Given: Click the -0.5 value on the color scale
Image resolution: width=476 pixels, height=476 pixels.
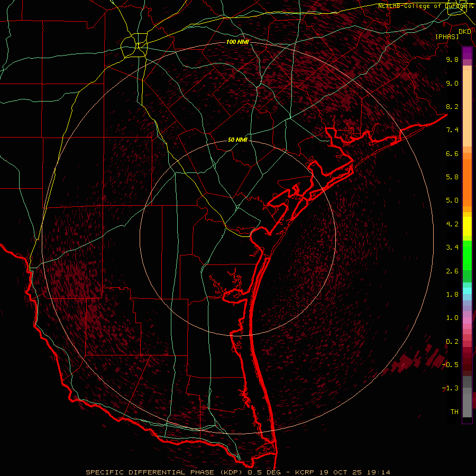Looking at the screenshot, I should coord(450,365).
